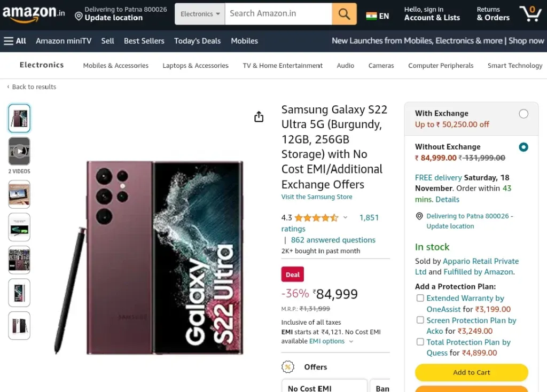Add the phone to cart
The width and height of the screenshot is (547, 392).
pyautogui.click(x=471, y=372)
